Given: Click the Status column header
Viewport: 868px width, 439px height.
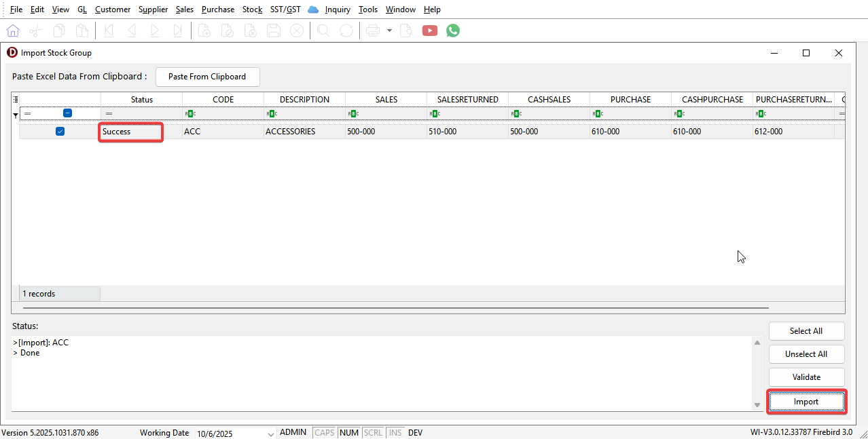Looking at the screenshot, I should point(142,99).
